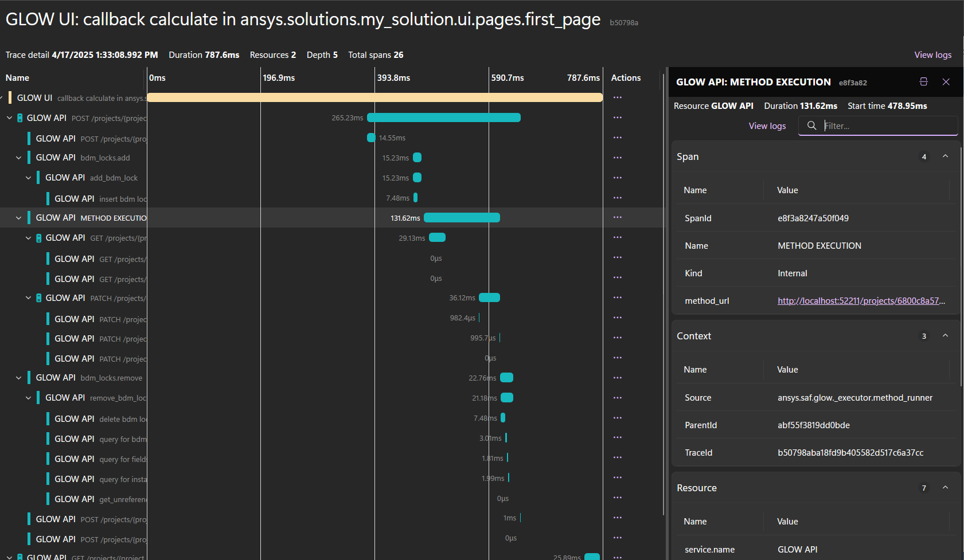Open actions menu for query for fields span
The width and height of the screenshot is (964, 560).
point(617,458)
